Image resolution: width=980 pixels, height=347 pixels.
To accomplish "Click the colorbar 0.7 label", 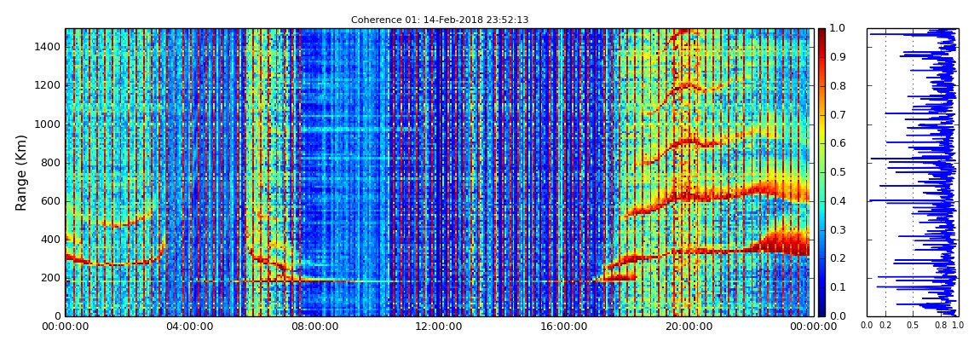I will click(x=838, y=115).
